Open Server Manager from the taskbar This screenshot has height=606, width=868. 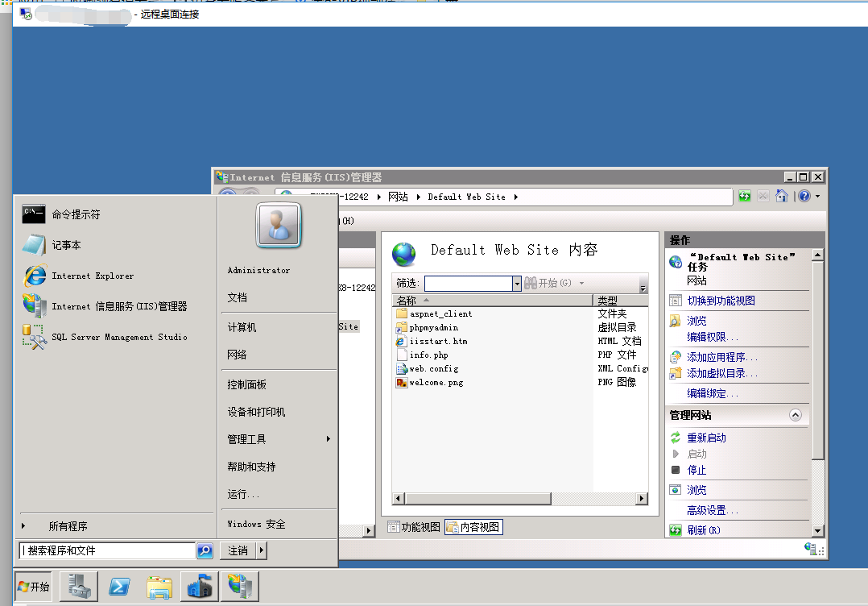[80, 587]
